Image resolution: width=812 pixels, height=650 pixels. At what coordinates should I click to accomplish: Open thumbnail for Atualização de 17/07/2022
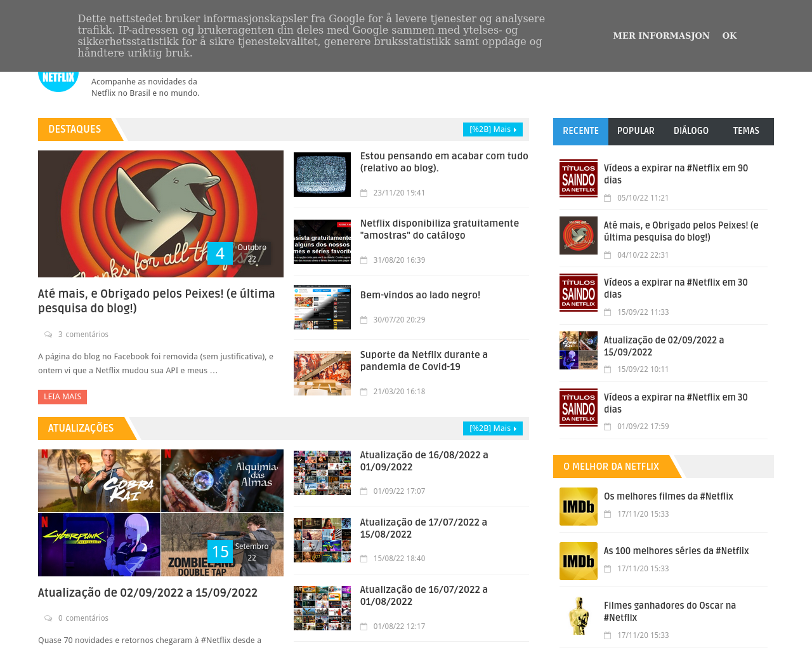pyautogui.click(x=322, y=540)
